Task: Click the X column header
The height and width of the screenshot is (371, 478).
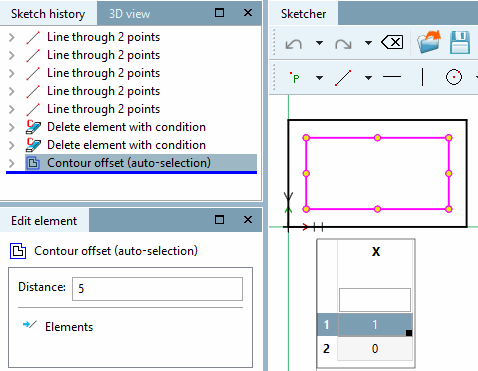Action: 376,252
